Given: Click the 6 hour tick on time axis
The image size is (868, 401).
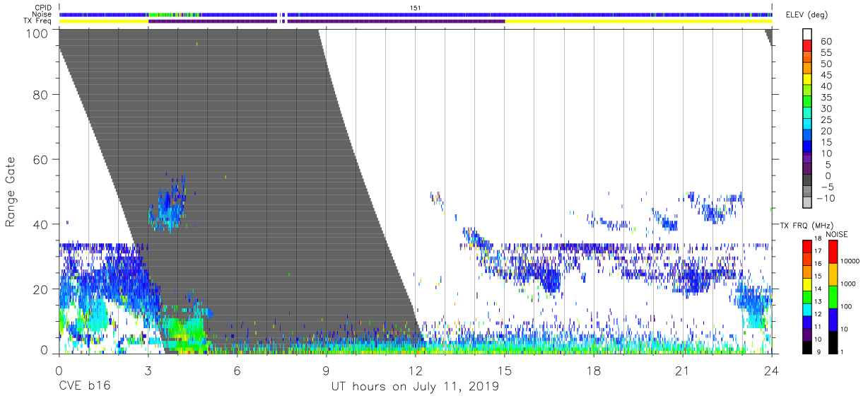Looking at the screenshot, I should [x=237, y=371].
